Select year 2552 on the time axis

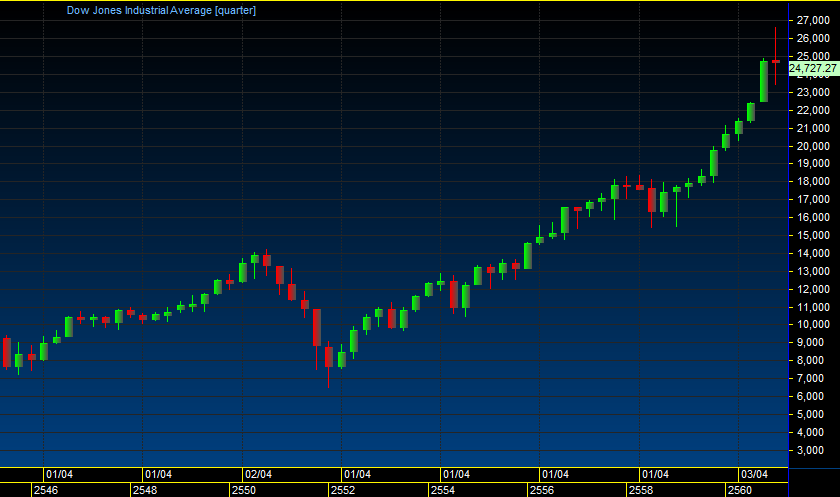pos(343,490)
